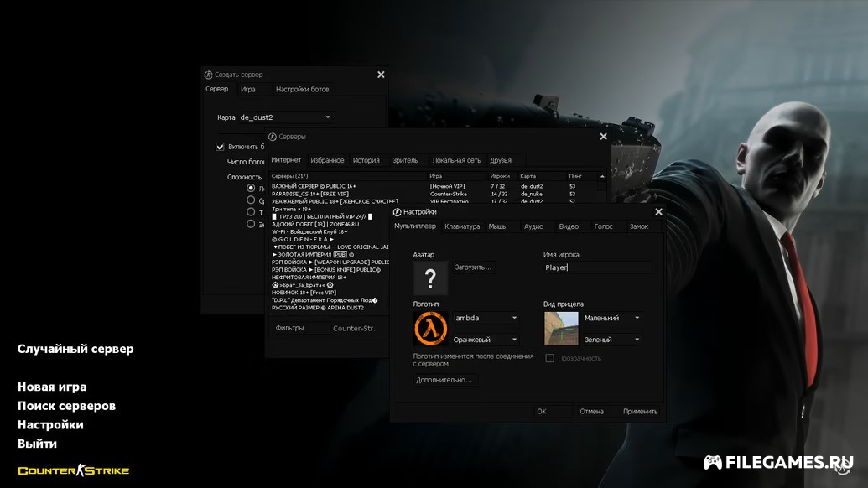Click the Применить button

641,411
